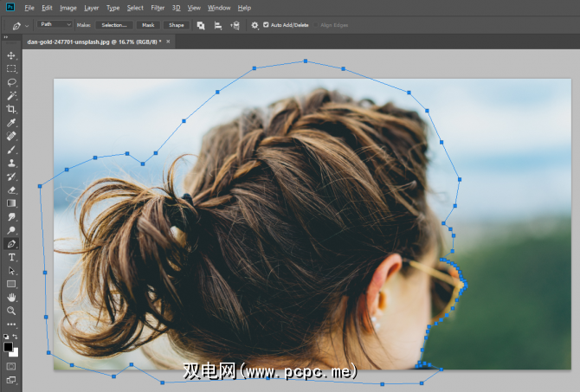Close the dan-gold-247701-unsplash.jpg tab
Image resolution: width=580 pixels, height=392 pixels.
pyautogui.click(x=169, y=41)
